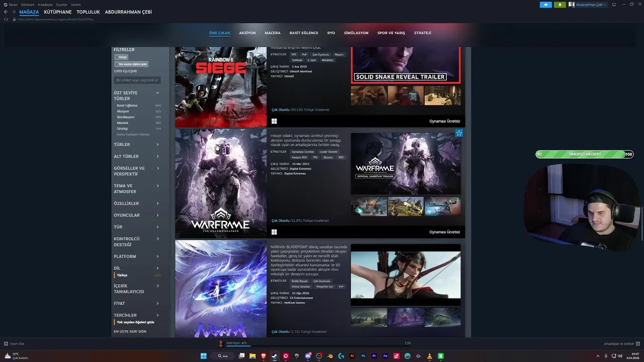Open Steam announcements megaphone button
Image resolution: width=644 pixels, height=362 pixels.
(x=546, y=5)
